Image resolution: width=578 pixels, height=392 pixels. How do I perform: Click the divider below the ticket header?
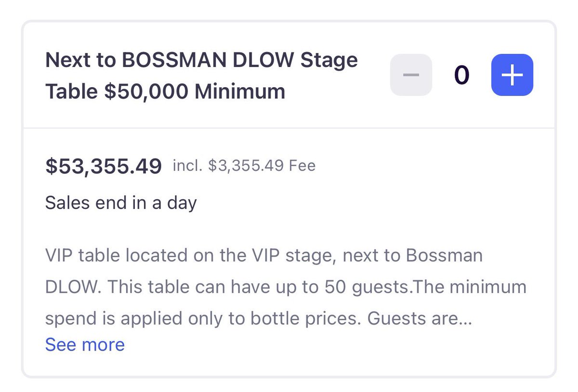point(289,128)
